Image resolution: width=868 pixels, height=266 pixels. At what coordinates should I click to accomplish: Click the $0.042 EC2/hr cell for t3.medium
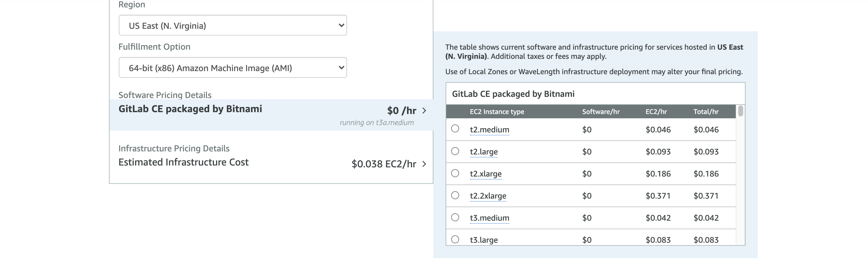658,218
